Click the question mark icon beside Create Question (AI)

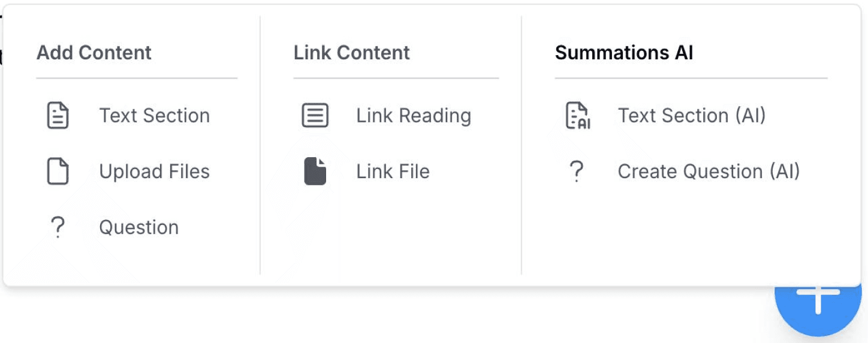point(576,171)
